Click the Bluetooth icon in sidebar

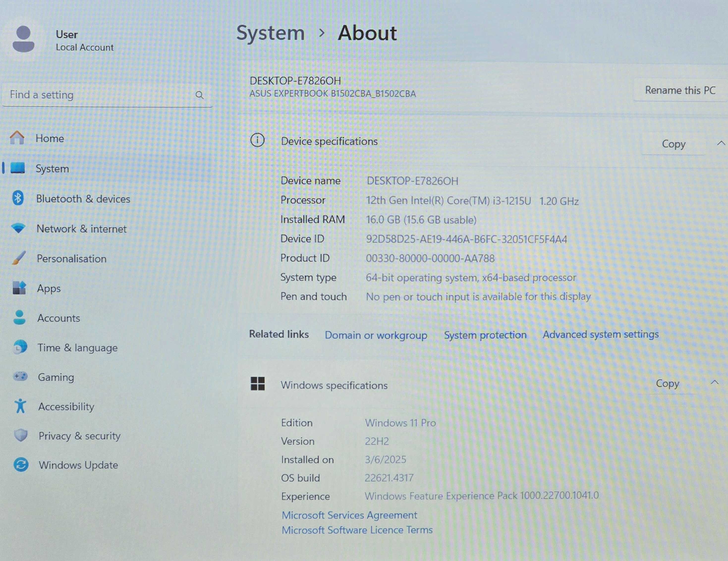coord(18,198)
